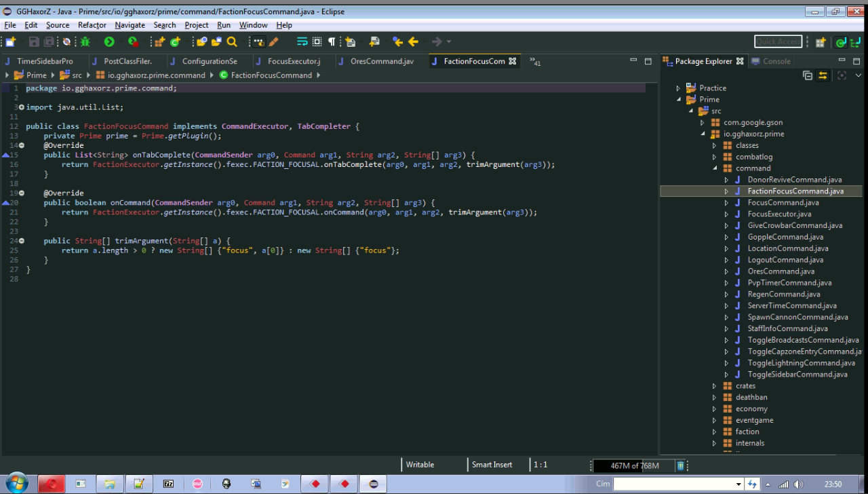Toggle Mark Occurrences pencil icon
This screenshot has height=494, width=868.
[274, 42]
